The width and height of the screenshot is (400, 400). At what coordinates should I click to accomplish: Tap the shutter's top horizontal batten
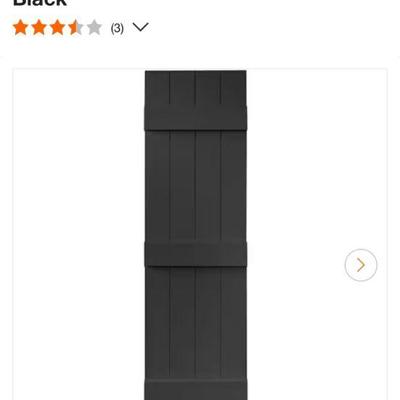click(x=196, y=118)
